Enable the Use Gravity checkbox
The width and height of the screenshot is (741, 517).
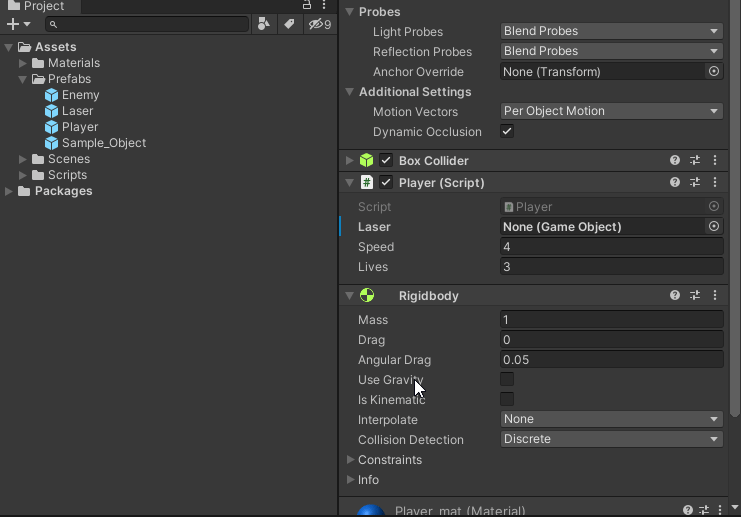[507, 379]
